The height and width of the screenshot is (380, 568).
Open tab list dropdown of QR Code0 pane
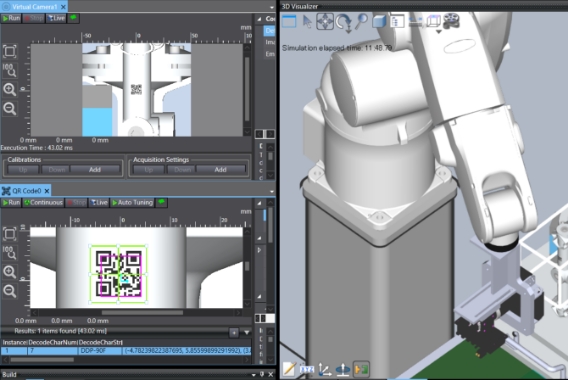pos(272,191)
